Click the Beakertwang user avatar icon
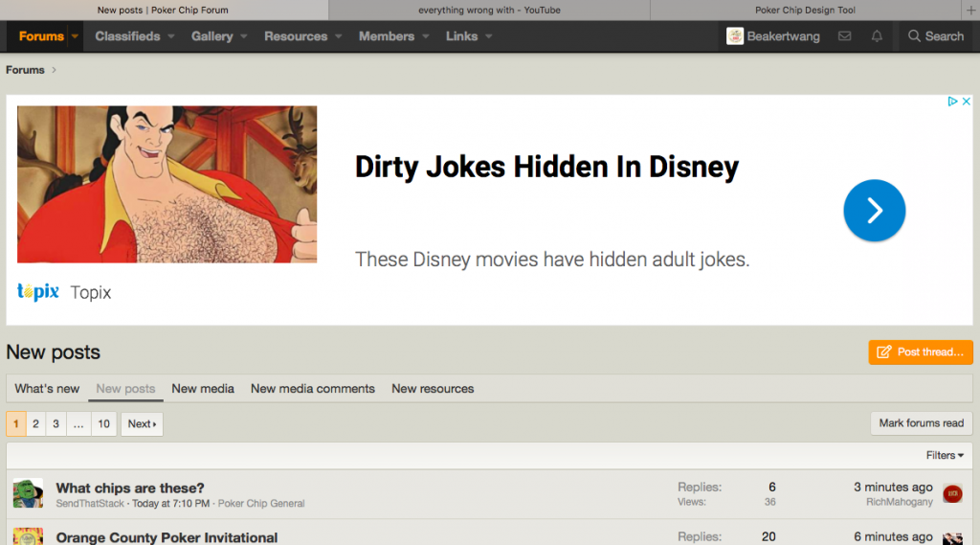The width and height of the screenshot is (980, 545). coord(735,36)
